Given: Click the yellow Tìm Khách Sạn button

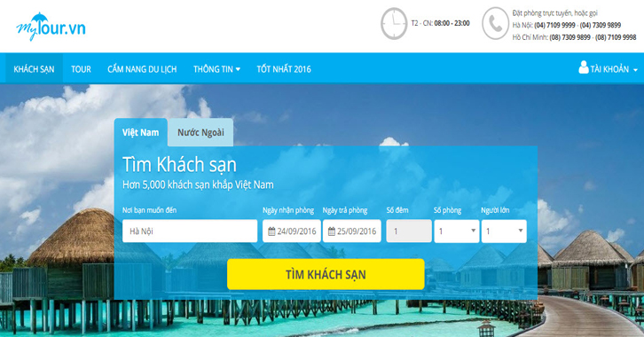Looking at the screenshot, I should tap(326, 274).
